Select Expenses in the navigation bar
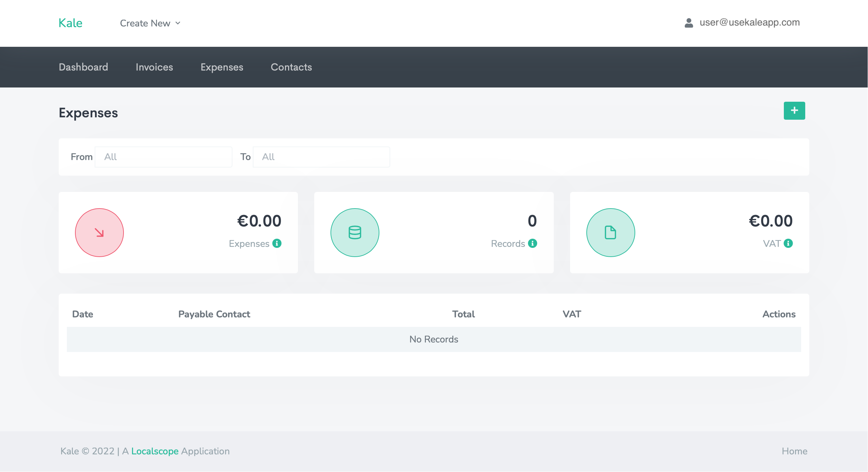The width and height of the screenshot is (868, 472). (222, 67)
